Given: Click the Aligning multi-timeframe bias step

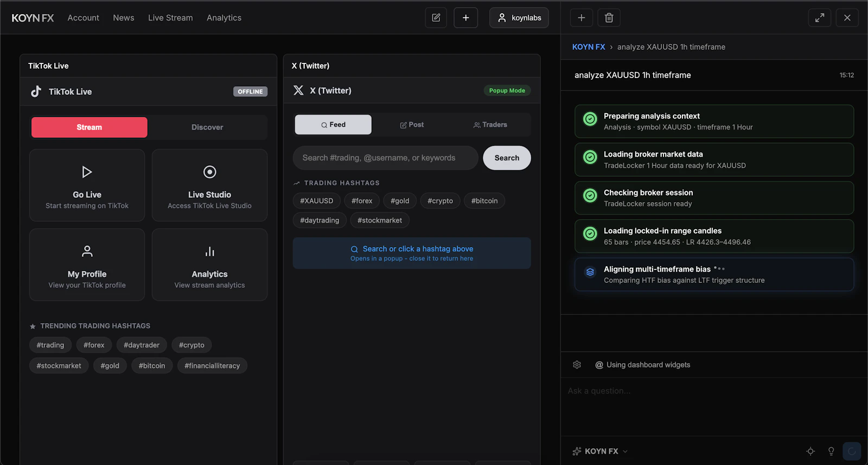Looking at the screenshot, I should 714,275.
